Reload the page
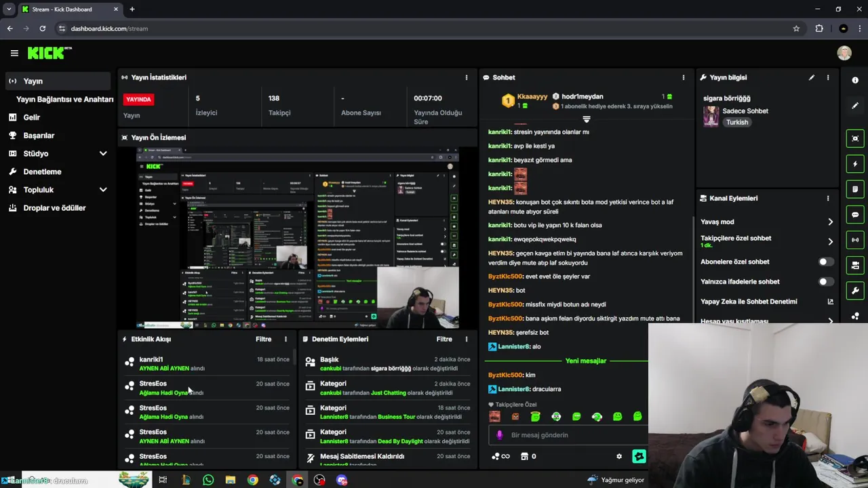The image size is (868, 488). click(x=42, y=28)
